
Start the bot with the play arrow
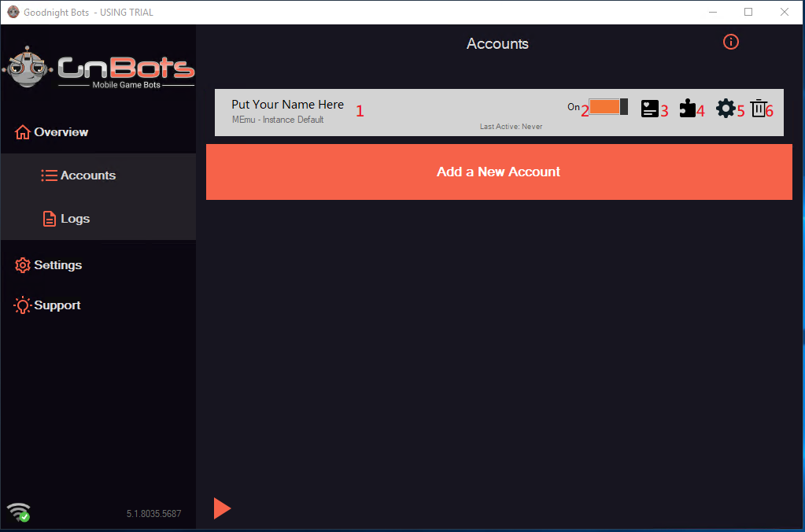pos(222,508)
